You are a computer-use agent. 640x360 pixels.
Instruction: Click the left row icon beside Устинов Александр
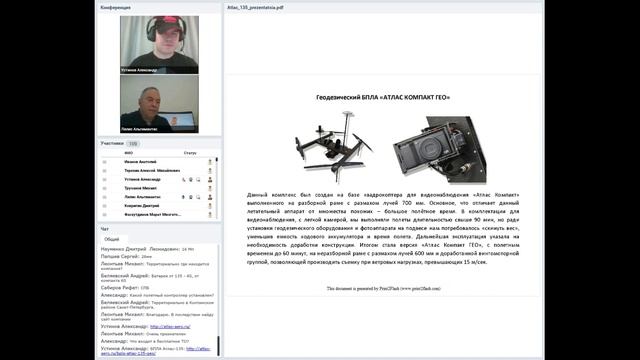104,180
